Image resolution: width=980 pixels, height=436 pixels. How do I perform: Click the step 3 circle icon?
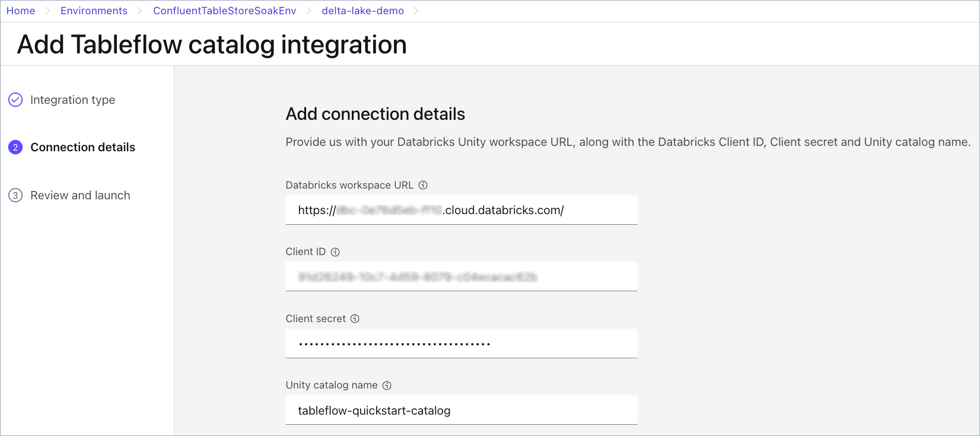[15, 195]
